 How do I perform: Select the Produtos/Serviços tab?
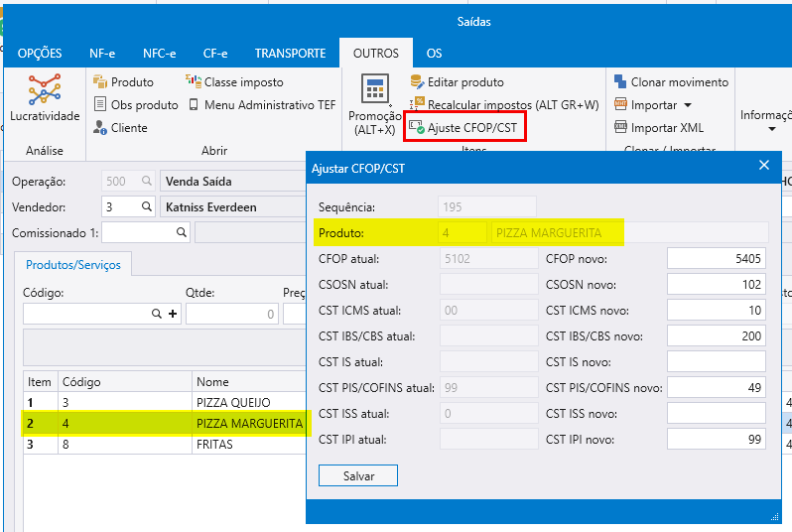point(73,265)
